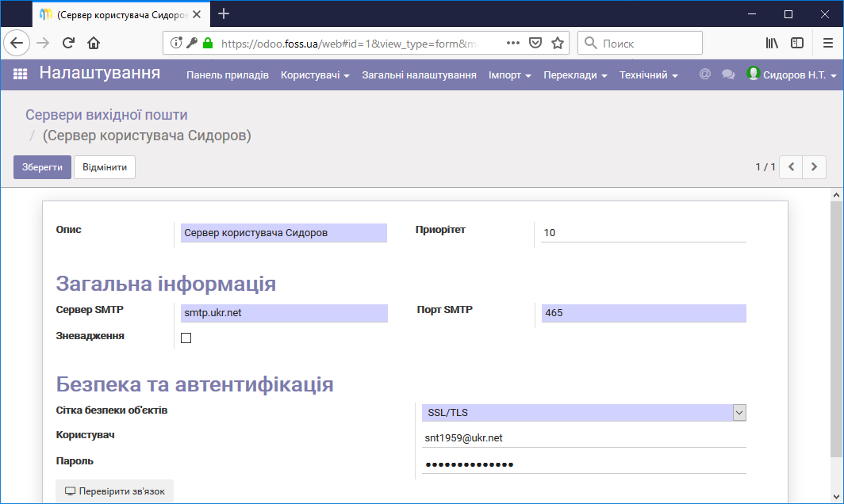Click the vertical scrollbar thumb
Image resolution: width=844 pixels, height=504 pixels.
click(836, 329)
